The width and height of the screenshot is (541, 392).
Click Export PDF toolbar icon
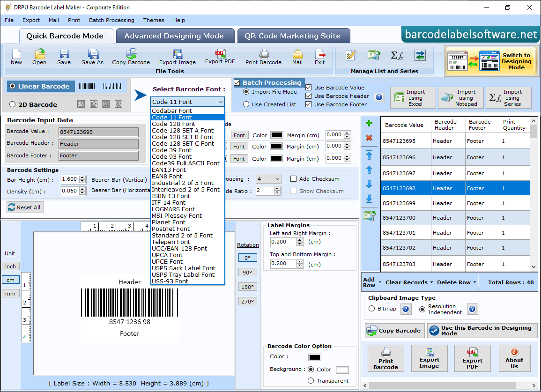(220, 56)
